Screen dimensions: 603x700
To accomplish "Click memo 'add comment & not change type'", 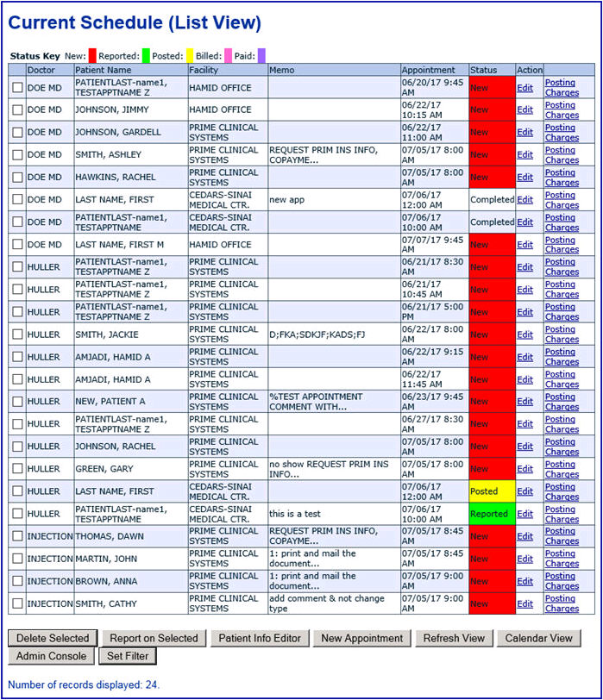I will [326, 603].
